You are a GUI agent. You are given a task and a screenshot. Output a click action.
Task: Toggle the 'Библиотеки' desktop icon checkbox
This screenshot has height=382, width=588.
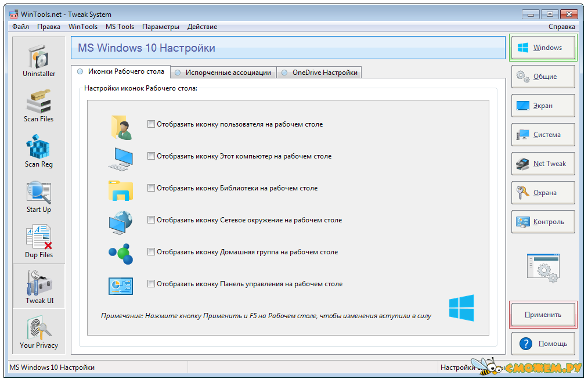pyautogui.click(x=151, y=188)
